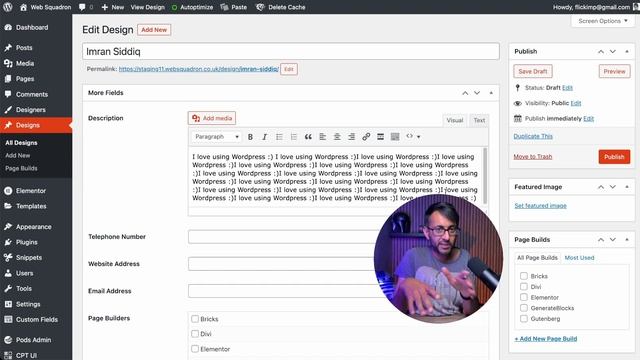Image resolution: width=640 pixels, height=360 pixels.
Task: Apply blockquote formatting
Action: (x=308, y=137)
